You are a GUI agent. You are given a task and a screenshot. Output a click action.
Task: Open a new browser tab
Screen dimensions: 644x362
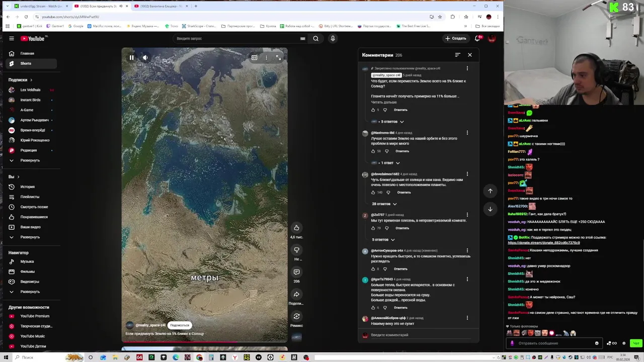(x=196, y=6)
